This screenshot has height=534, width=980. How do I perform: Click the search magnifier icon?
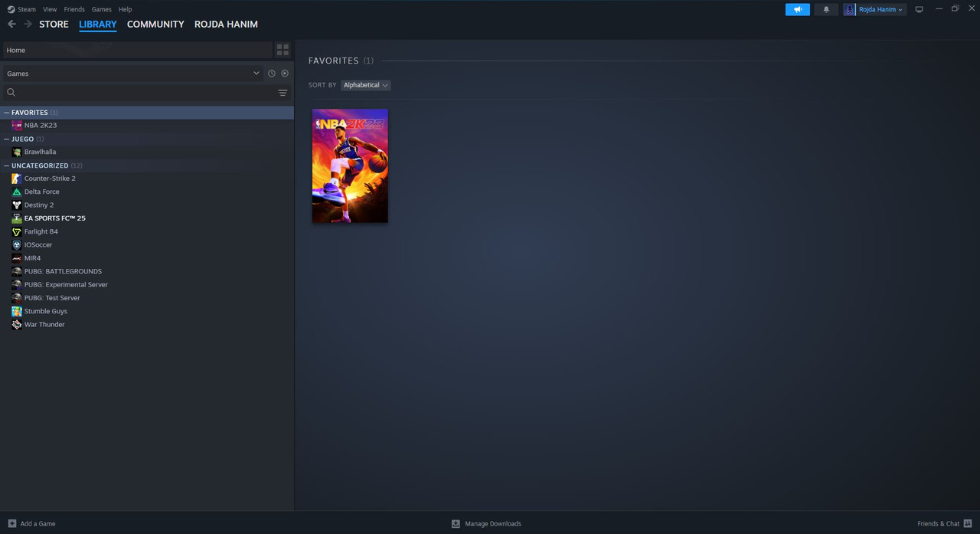11,93
